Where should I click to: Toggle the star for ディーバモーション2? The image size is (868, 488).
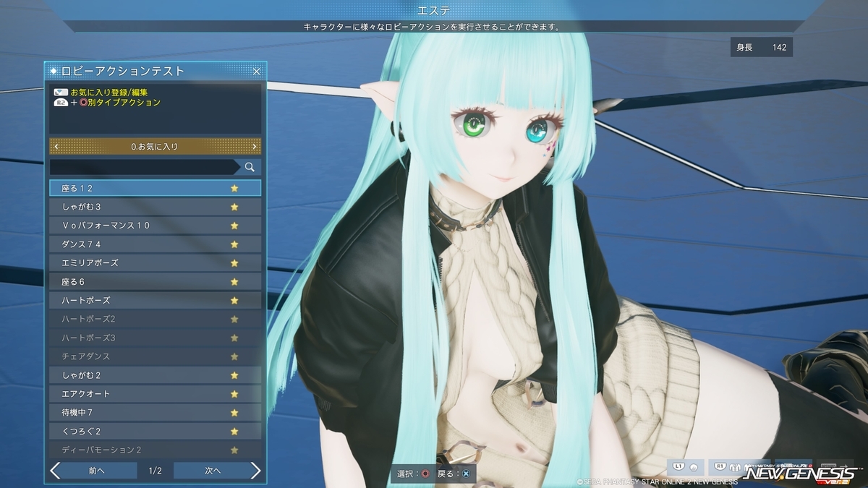[x=234, y=450]
